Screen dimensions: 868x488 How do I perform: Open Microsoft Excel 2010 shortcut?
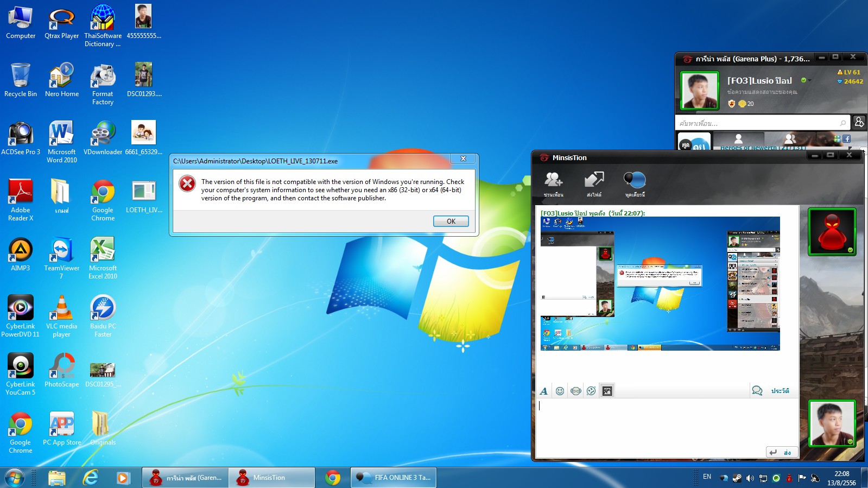[x=103, y=258]
